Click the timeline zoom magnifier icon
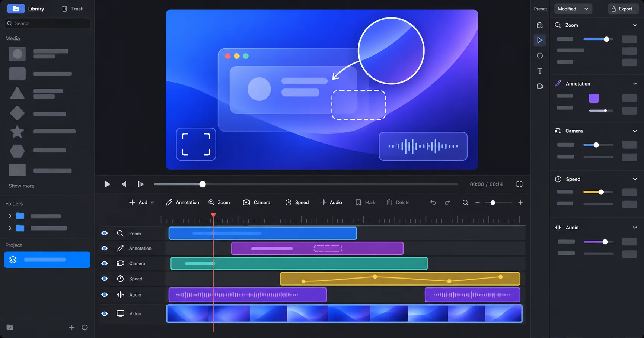 [465, 203]
